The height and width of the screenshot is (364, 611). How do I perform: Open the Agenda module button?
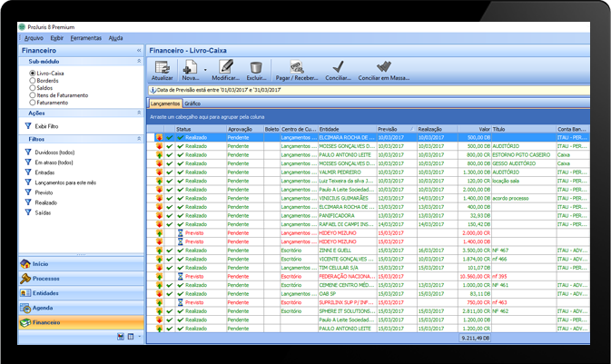(x=81, y=308)
